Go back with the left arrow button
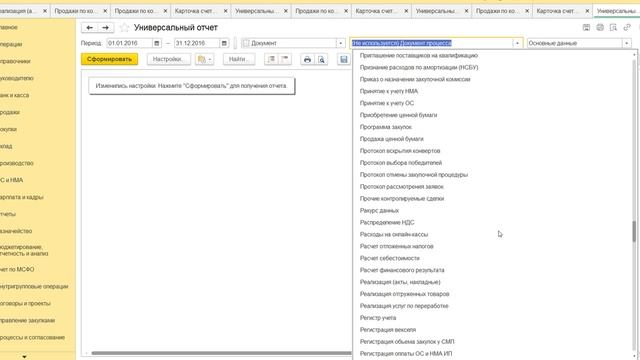Viewport: 640px width, 360px height. click(90, 28)
